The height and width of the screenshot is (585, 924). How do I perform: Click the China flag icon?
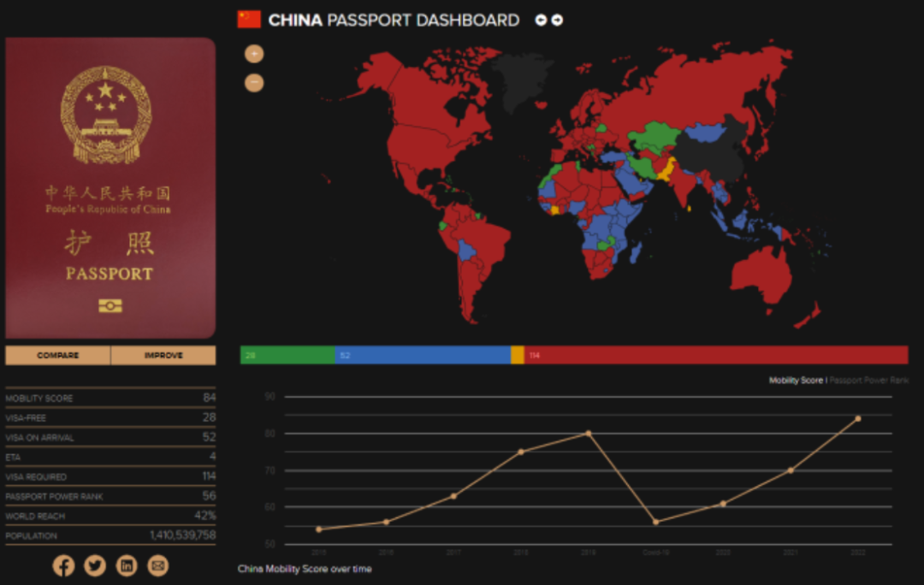pos(249,20)
